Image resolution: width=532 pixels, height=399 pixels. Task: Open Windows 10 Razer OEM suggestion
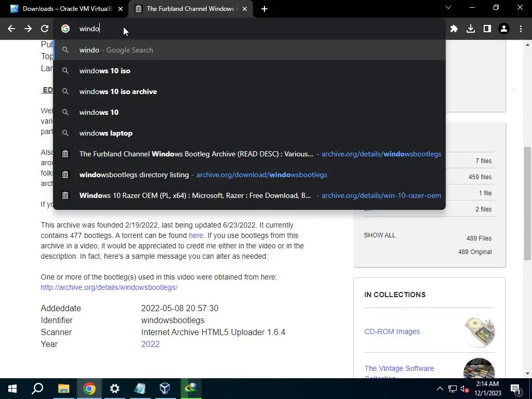[x=249, y=195]
